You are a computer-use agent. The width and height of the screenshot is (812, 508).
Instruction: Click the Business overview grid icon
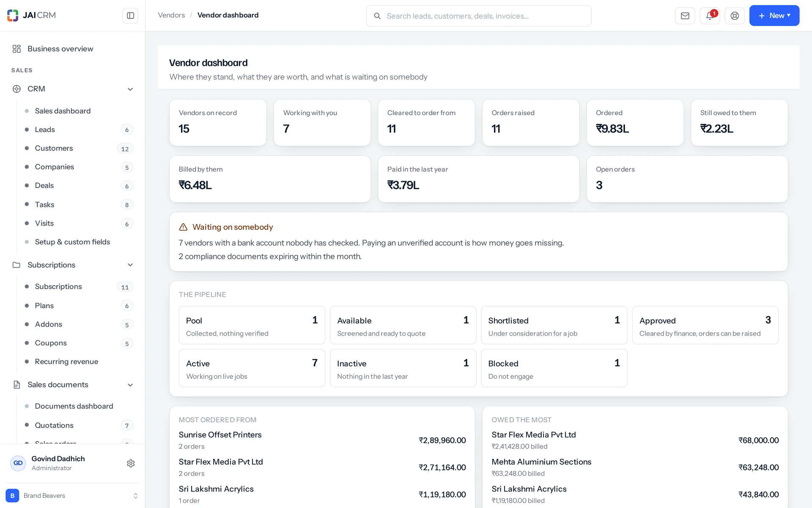[x=16, y=49]
